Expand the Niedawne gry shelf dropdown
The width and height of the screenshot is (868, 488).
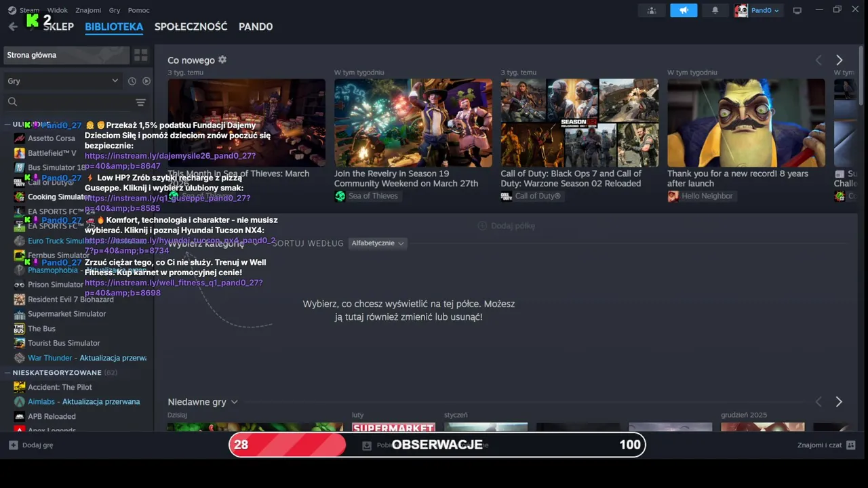coord(234,402)
